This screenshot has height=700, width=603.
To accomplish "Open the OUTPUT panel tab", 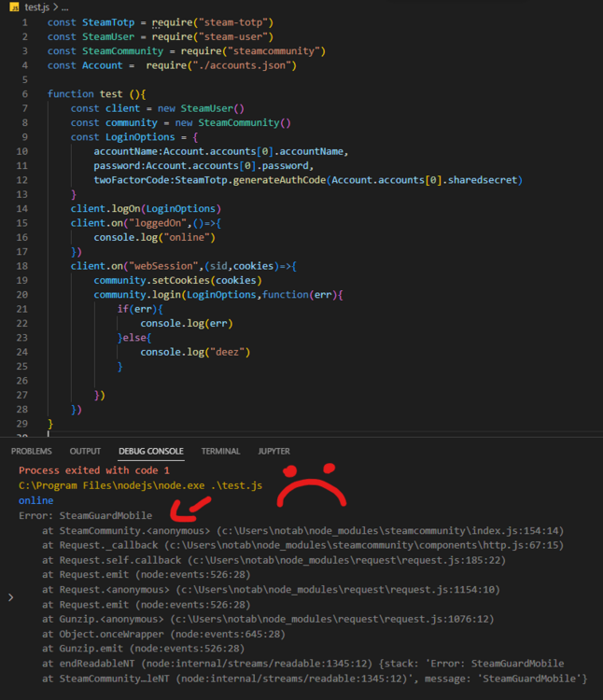I will [85, 451].
